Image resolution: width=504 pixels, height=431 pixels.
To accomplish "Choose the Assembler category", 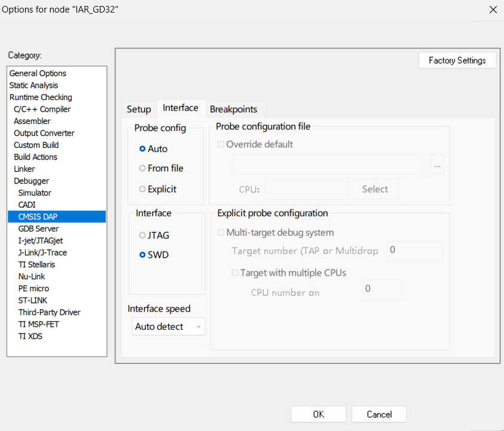I will (x=57, y=121).
